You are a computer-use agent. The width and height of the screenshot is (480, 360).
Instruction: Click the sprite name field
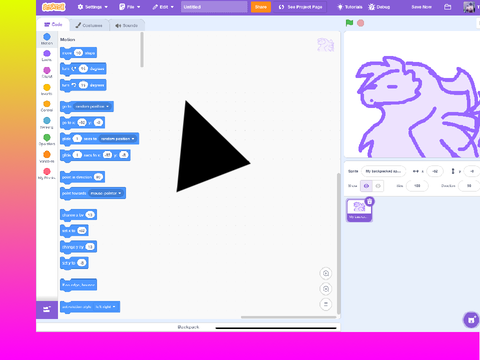[x=383, y=171]
